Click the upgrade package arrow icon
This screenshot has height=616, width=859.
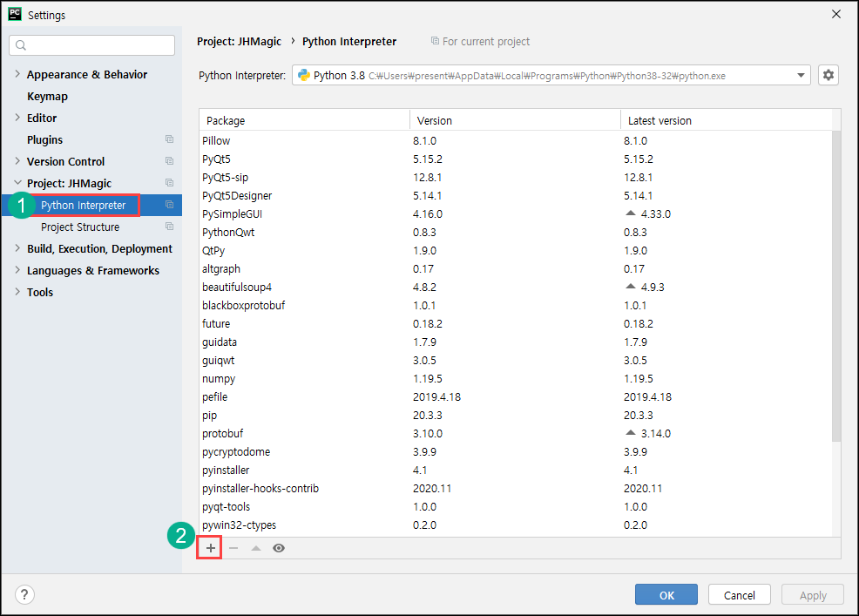pyautogui.click(x=256, y=548)
